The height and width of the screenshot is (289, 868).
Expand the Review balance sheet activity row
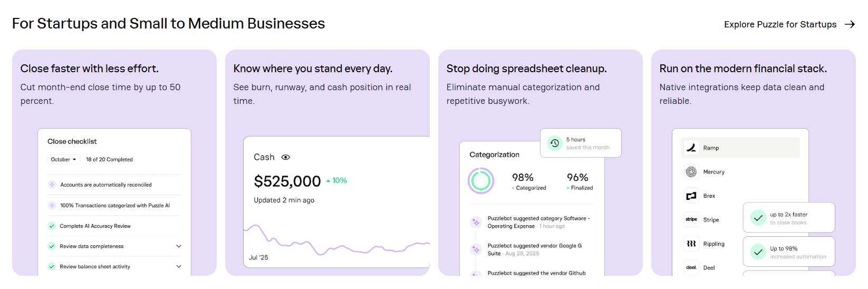click(x=179, y=267)
